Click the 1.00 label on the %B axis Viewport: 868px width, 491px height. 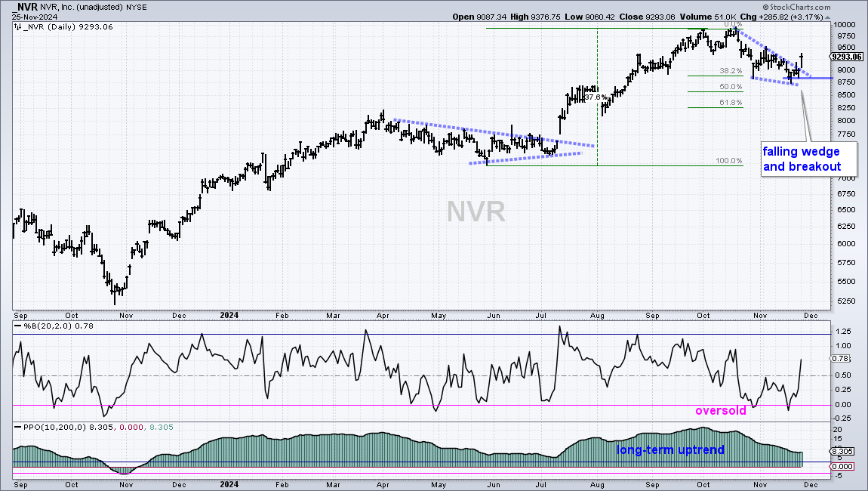(842, 346)
